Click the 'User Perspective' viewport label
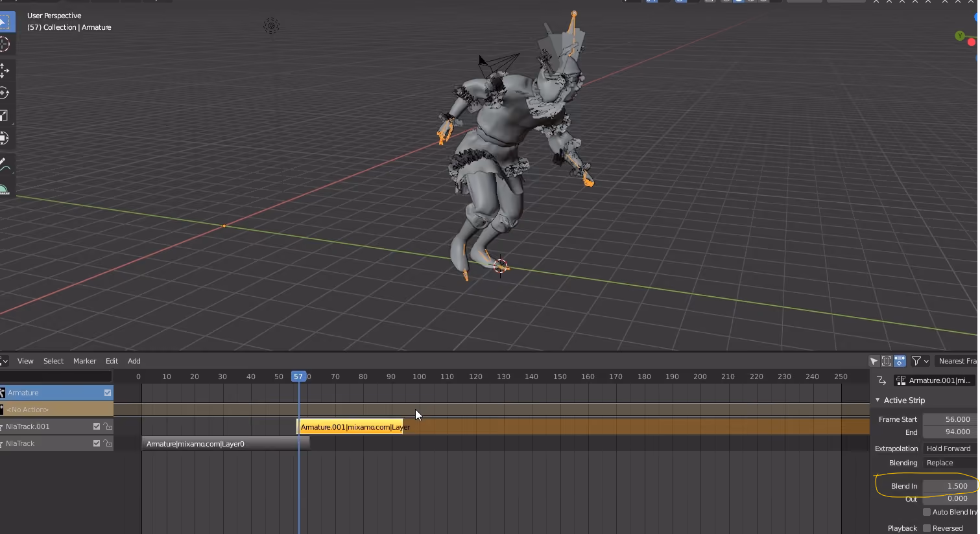Screen dimensions: 980x534 (x=54, y=16)
